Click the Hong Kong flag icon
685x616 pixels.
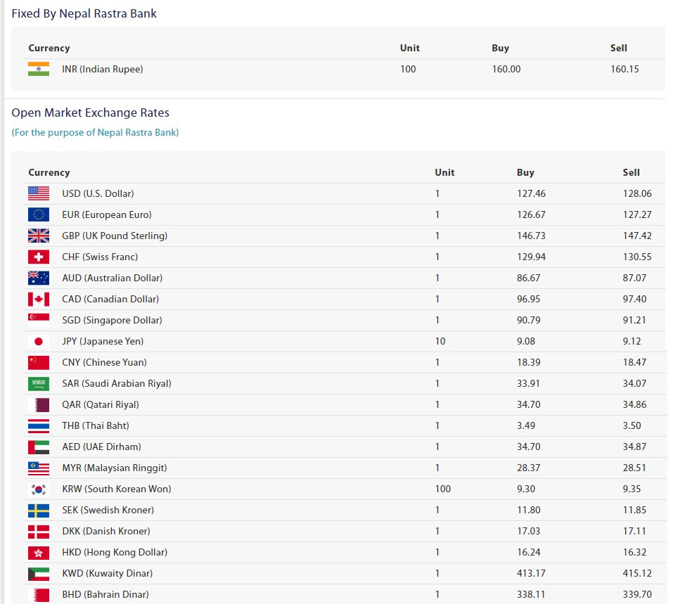39,553
